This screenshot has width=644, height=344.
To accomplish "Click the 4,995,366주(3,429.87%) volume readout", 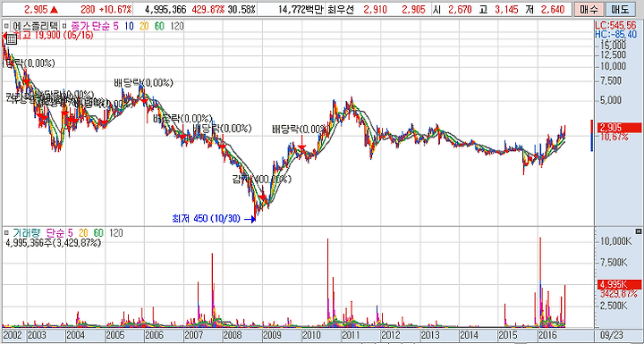I will pyautogui.click(x=54, y=242).
